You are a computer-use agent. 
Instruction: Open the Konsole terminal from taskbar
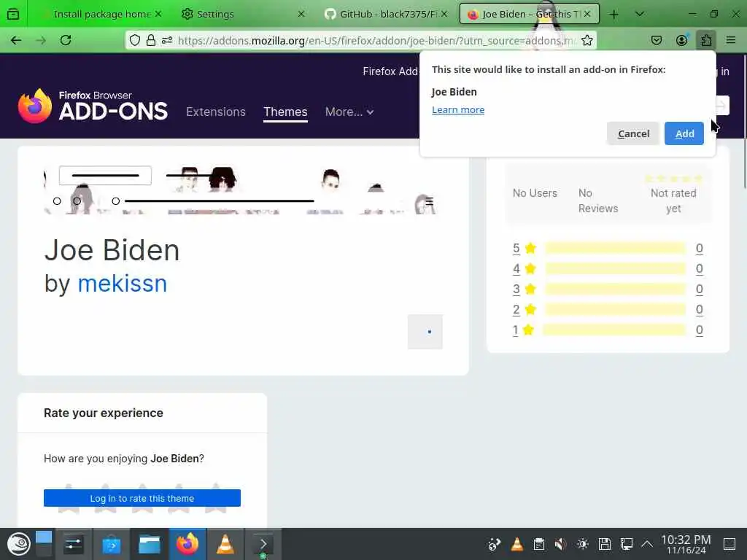263,544
